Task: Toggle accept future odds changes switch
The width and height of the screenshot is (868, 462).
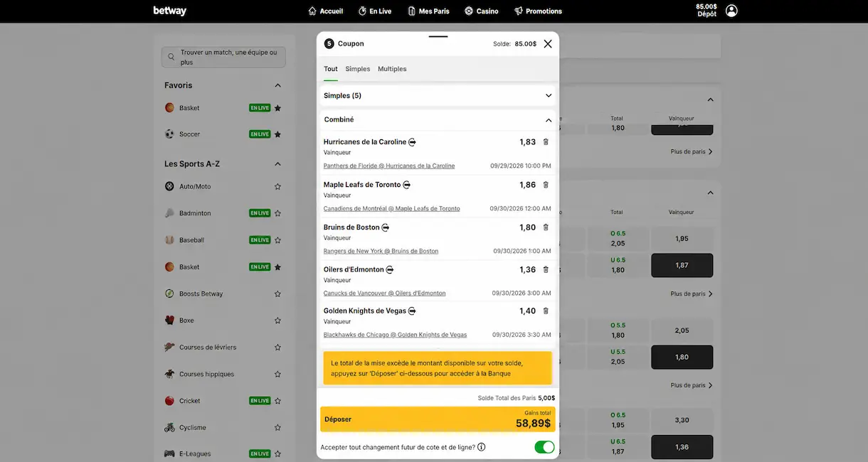Action: click(544, 447)
